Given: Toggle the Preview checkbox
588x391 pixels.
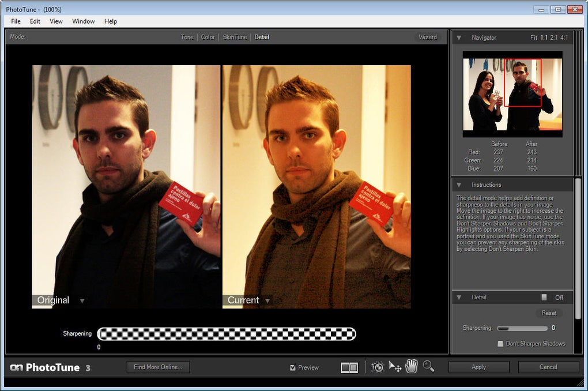Looking at the screenshot, I should click(293, 367).
